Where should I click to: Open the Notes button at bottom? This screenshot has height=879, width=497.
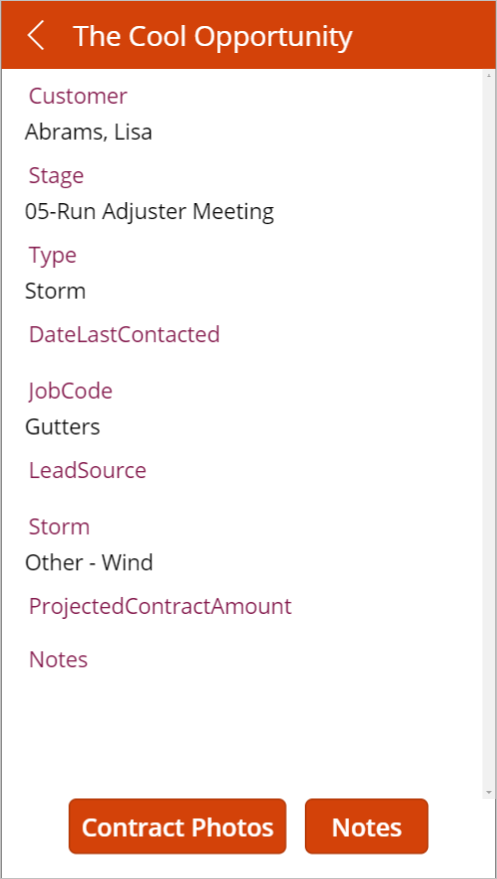pos(366,826)
